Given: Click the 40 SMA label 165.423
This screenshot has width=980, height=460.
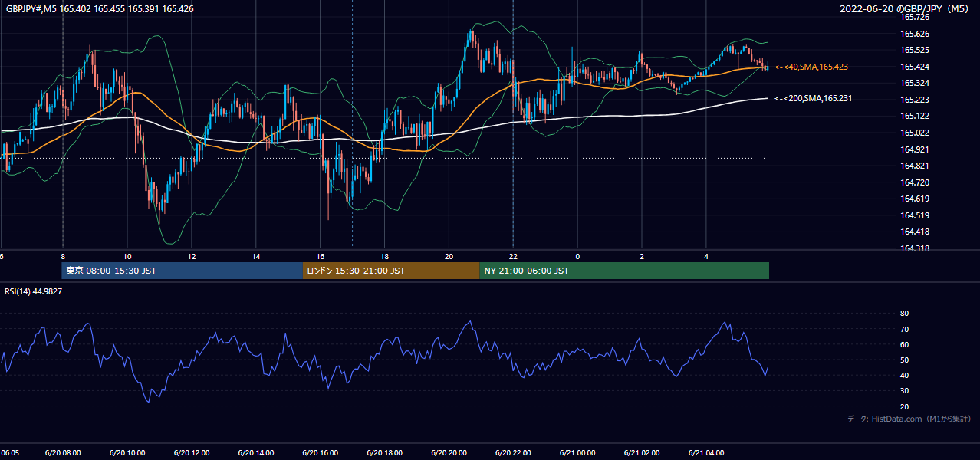Looking at the screenshot, I should [x=811, y=67].
